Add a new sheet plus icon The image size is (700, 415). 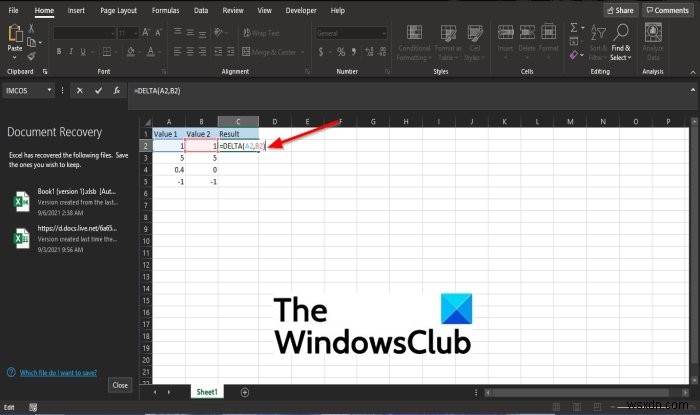click(x=245, y=392)
